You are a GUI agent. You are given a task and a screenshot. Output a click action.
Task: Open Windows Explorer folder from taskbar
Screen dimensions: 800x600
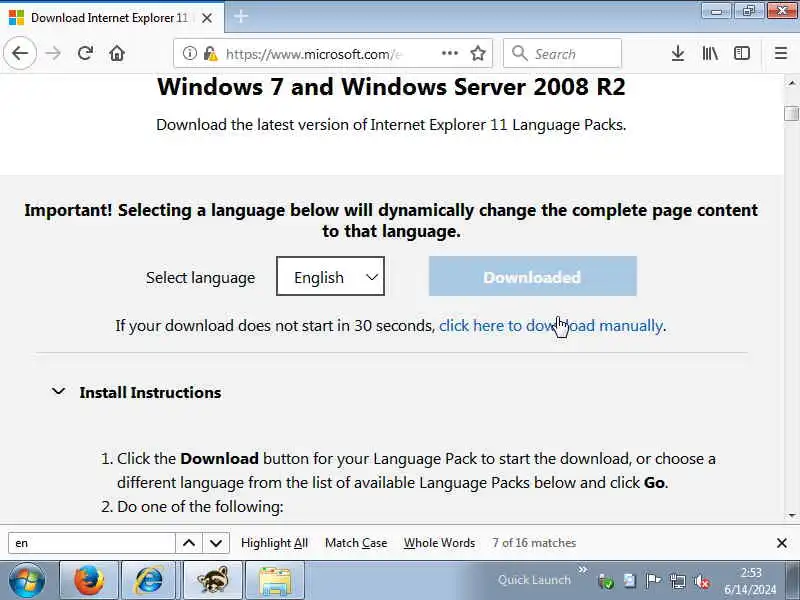(274, 580)
